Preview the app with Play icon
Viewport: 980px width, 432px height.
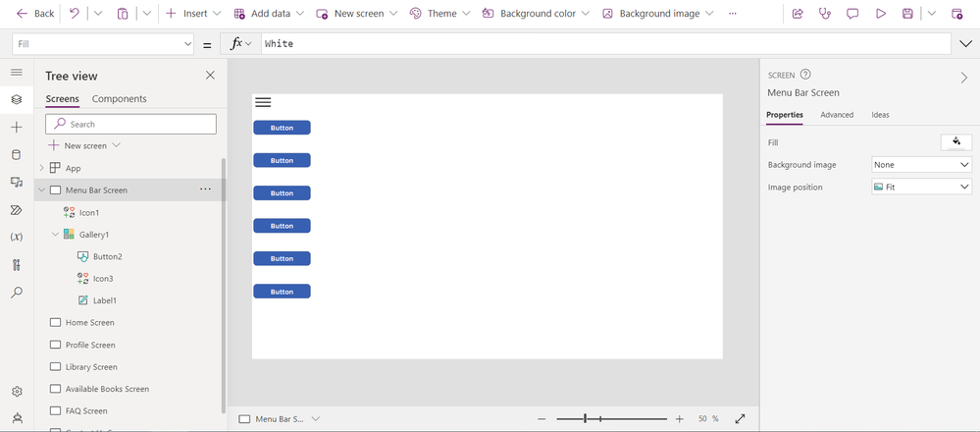[881, 13]
